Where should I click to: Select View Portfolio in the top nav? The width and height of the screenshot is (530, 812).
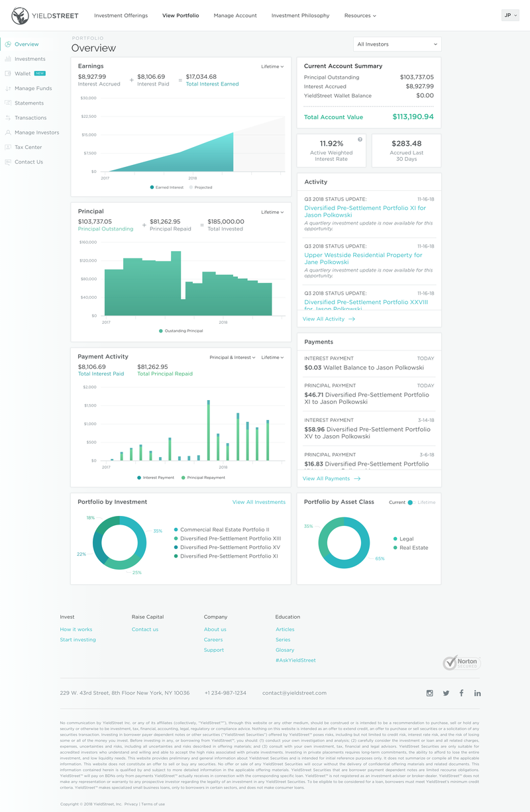180,15
